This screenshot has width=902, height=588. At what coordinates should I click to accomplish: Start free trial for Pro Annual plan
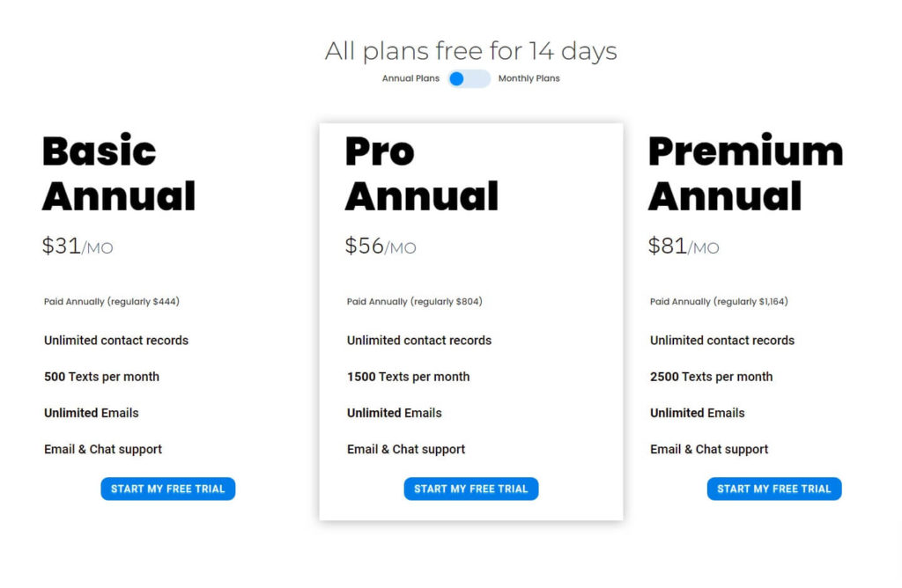471,489
